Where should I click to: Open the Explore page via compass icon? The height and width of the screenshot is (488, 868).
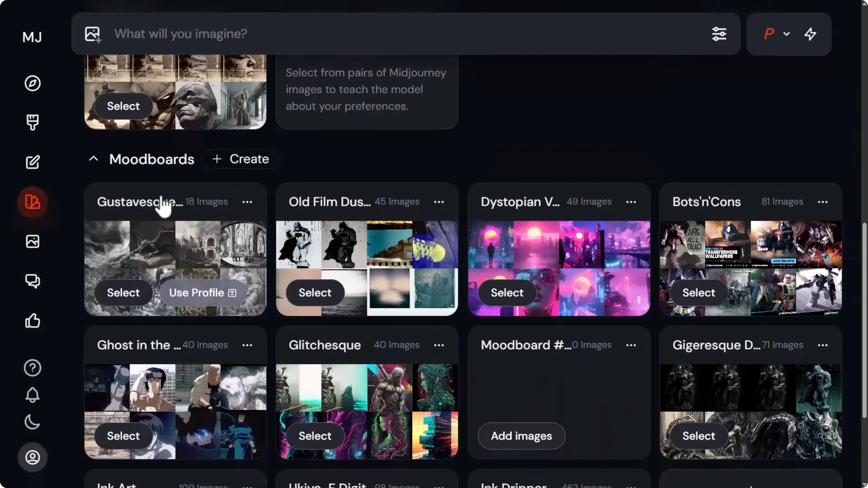[x=32, y=83]
